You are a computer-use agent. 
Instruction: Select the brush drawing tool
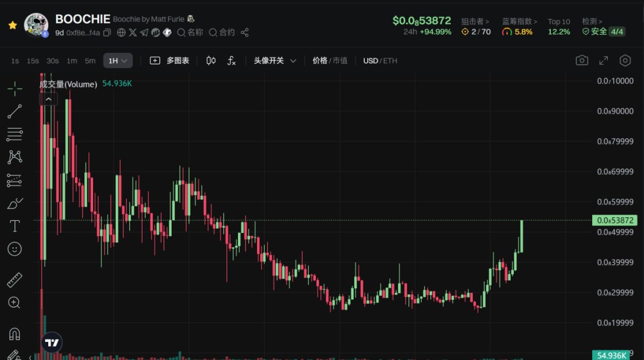click(15, 203)
